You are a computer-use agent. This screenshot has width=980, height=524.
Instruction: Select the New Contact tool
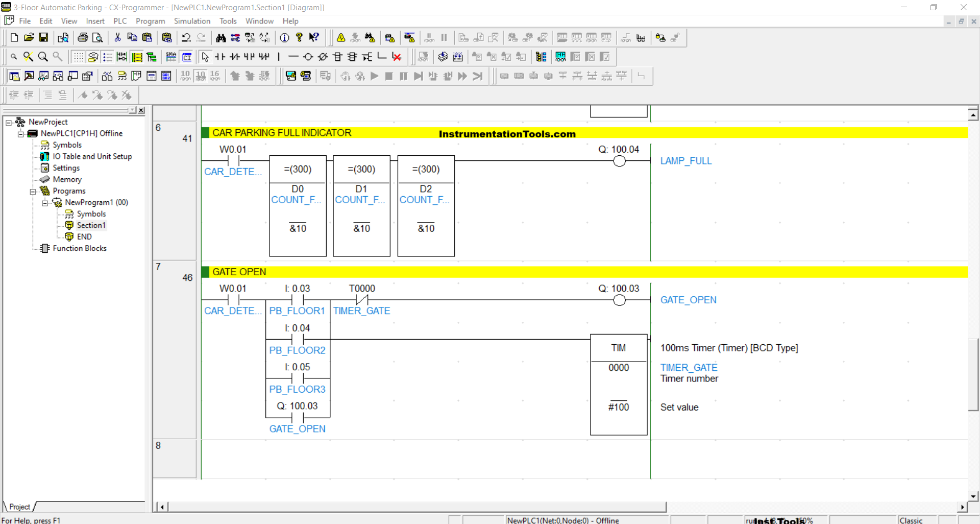(x=220, y=57)
